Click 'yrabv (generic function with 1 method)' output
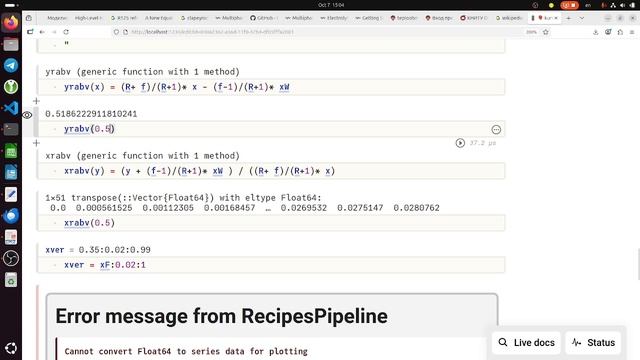Image resolution: width=640 pixels, height=360 pixels. 142,71
